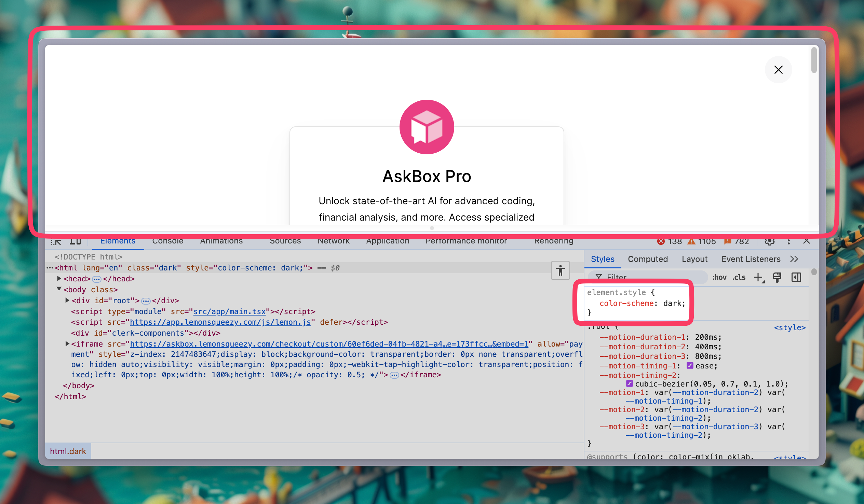Open the ease timing bezier editor swatch
The image size is (864, 504).
click(x=690, y=366)
